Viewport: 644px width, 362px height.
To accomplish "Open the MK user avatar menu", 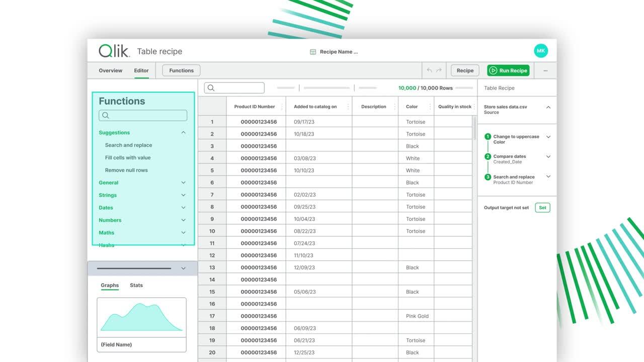I will point(541,51).
